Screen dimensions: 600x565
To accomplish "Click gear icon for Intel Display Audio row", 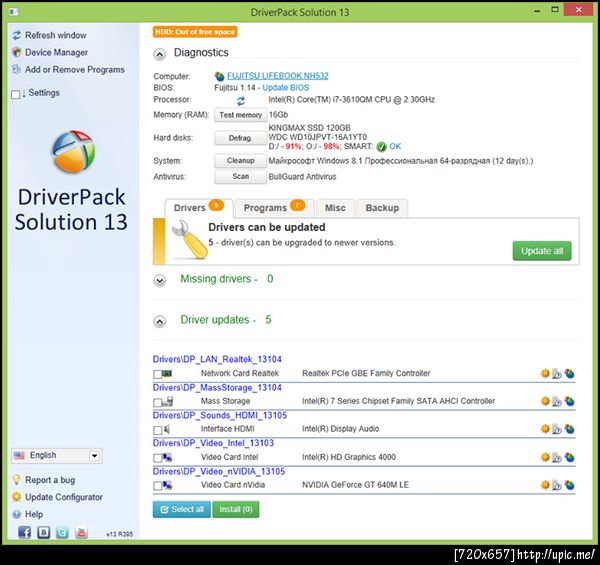I will (x=545, y=429).
